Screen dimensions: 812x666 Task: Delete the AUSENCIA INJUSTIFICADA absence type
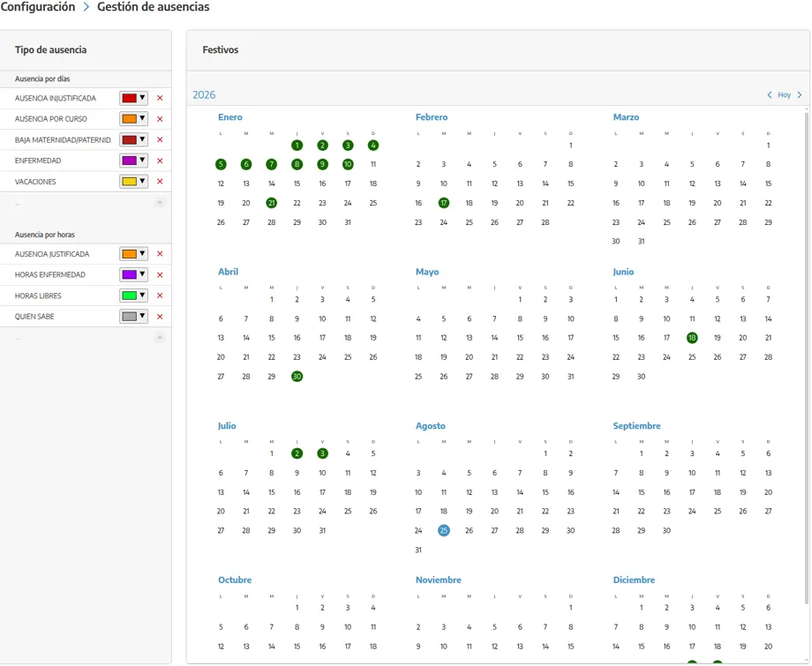160,98
